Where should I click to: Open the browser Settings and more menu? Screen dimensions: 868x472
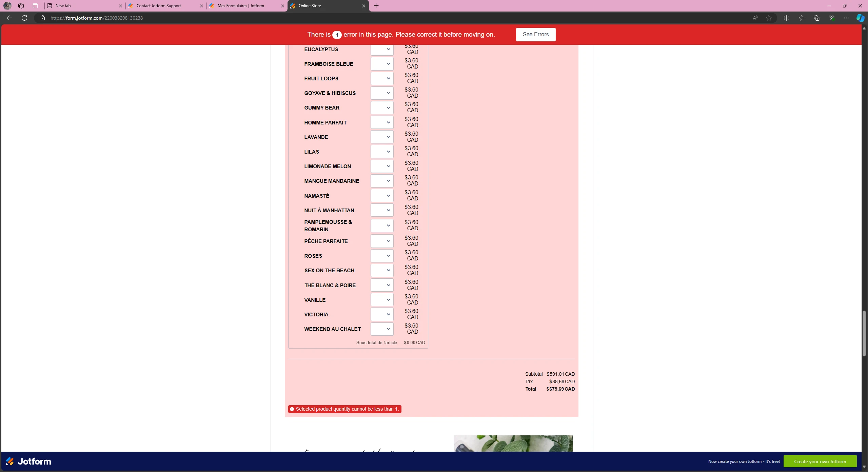[846, 18]
